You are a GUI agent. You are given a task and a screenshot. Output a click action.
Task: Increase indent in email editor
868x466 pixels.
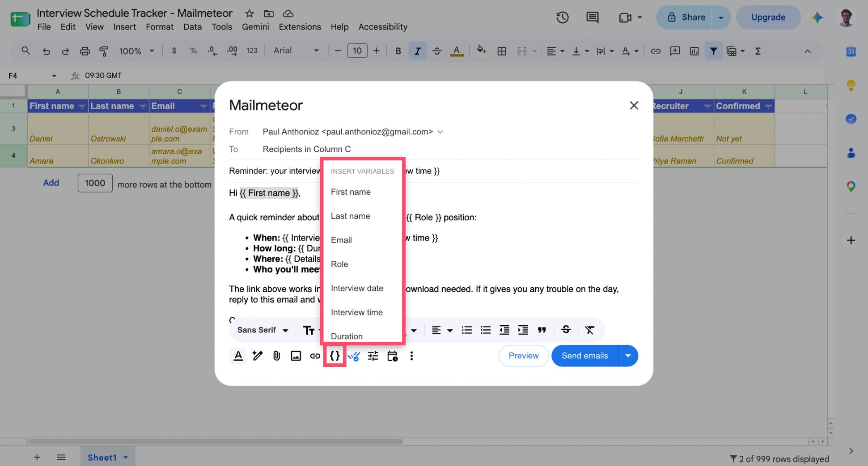click(x=523, y=330)
